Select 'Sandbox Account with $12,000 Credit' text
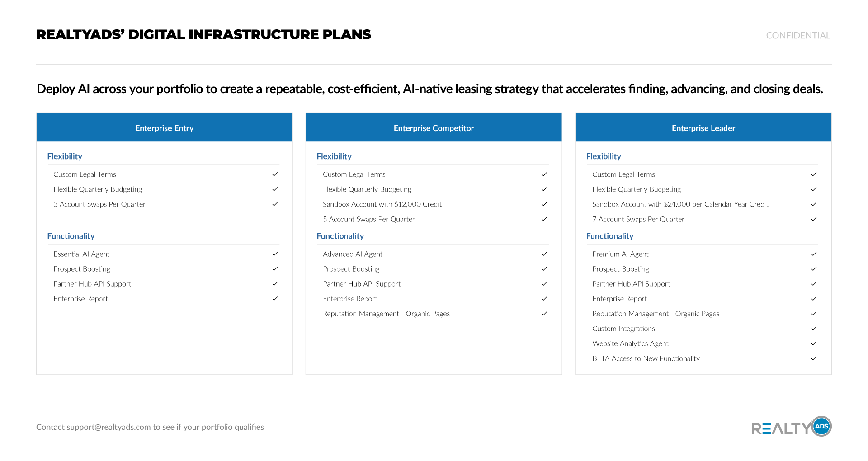The width and height of the screenshot is (868, 461). [x=382, y=204]
